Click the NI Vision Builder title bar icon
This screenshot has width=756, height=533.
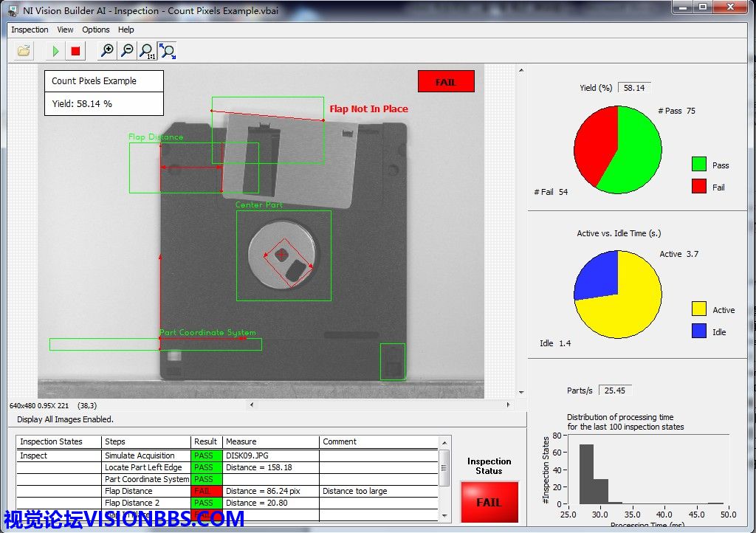[13, 10]
